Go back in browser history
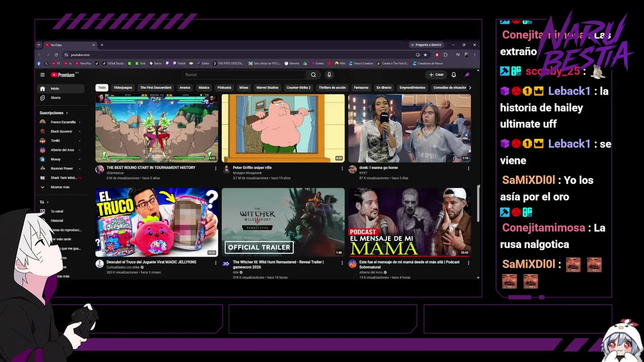644x362 pixels. coord(40,55)
